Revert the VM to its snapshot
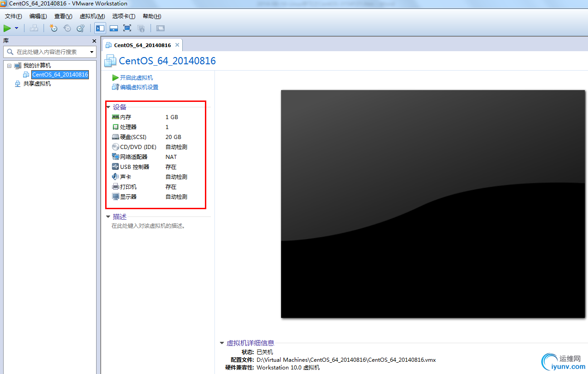Image resolution: width=588 pixels, height=374 pixels. click(x=67, y=28)
